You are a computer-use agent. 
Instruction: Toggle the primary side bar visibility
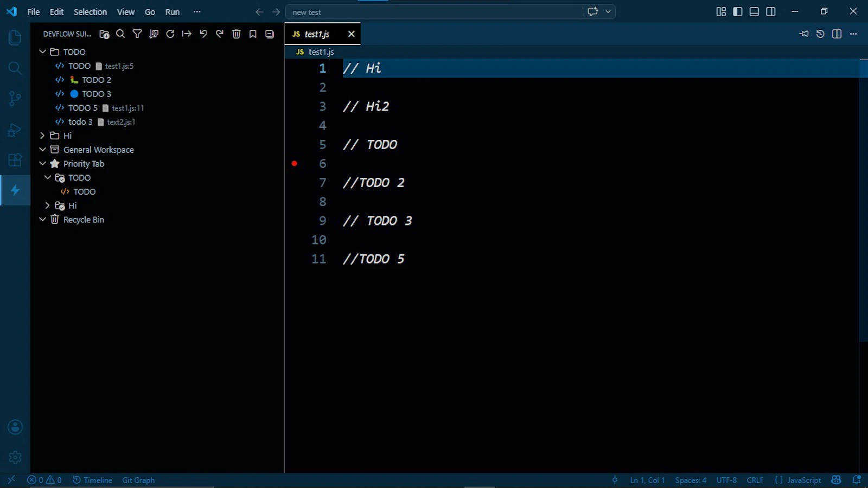738,11
